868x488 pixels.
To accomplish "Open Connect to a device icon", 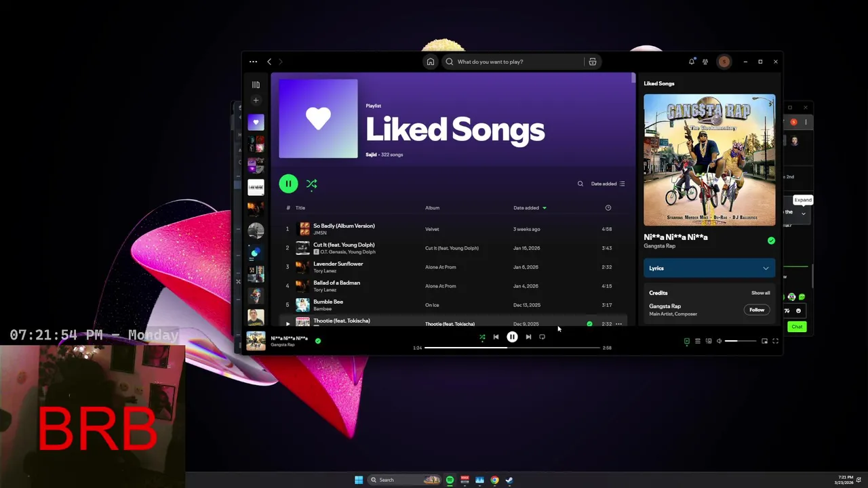I will pyautogui.click(x=709, y=341).
